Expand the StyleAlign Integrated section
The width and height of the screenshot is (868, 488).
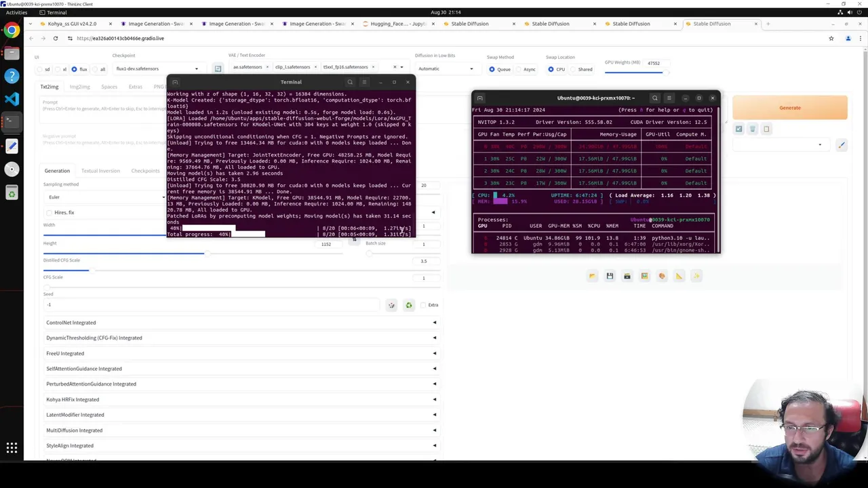(241, 445)
